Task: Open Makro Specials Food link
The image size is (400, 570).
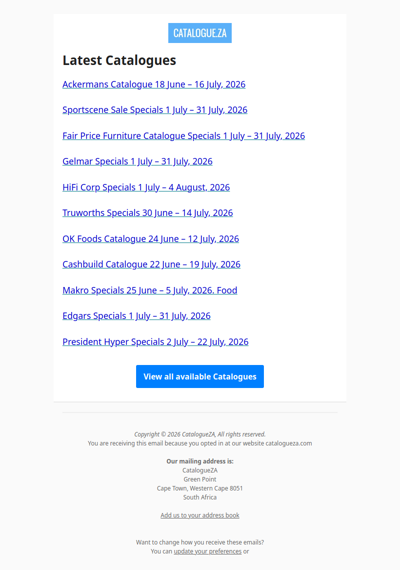Action: [150, 290]
